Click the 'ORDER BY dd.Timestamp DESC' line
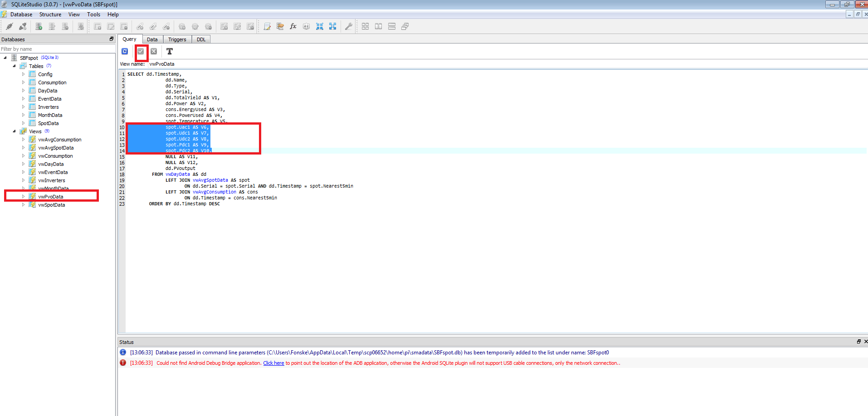 (185, 204)
